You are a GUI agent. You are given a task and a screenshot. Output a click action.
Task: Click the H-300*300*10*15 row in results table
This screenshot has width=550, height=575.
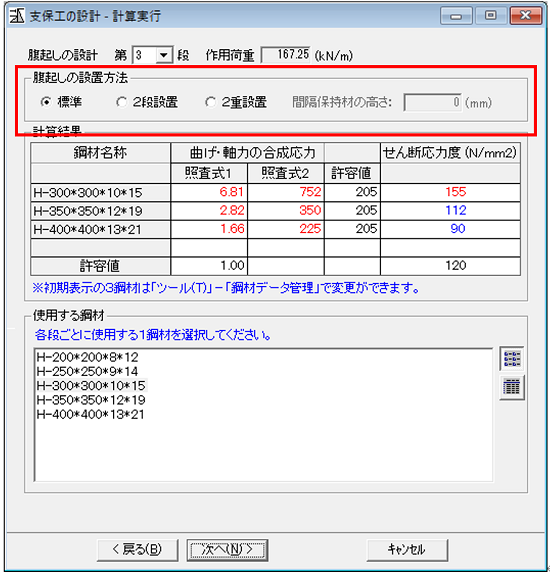tap(275, 192)
